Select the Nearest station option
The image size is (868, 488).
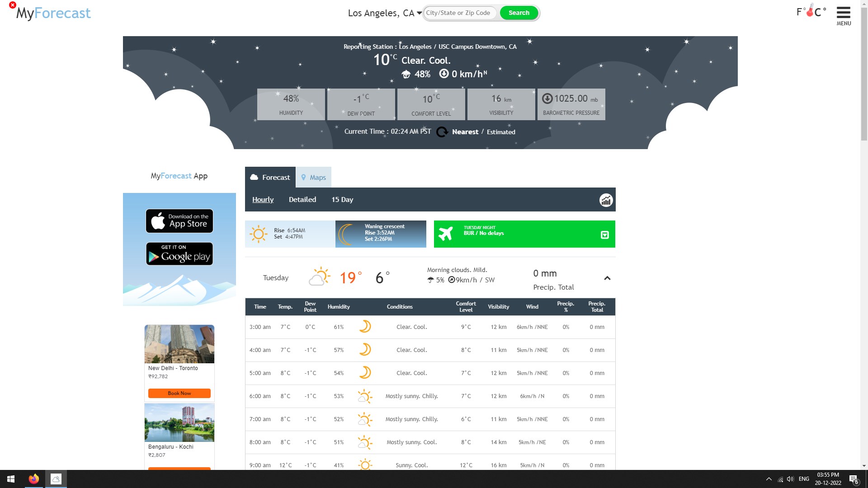(x=465, y=131)
